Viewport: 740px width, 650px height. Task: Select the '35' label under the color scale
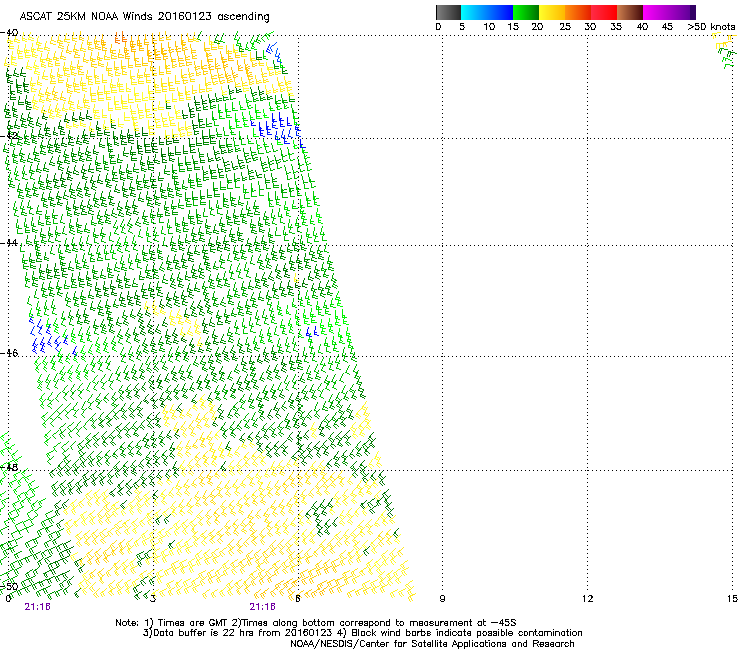616,27
